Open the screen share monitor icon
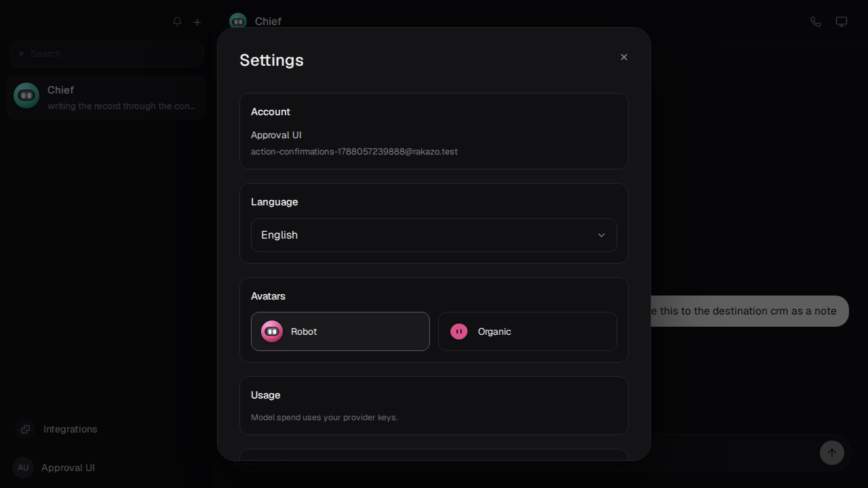 pos(842,22)
